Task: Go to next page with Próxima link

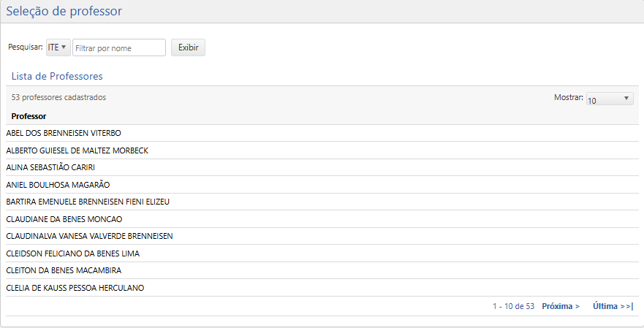Action: click(x=560, y=306)
